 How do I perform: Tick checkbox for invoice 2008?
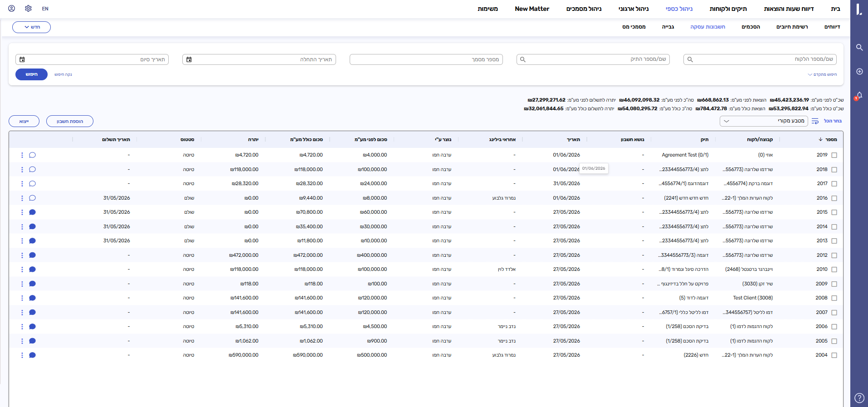(x=834, y=298)
